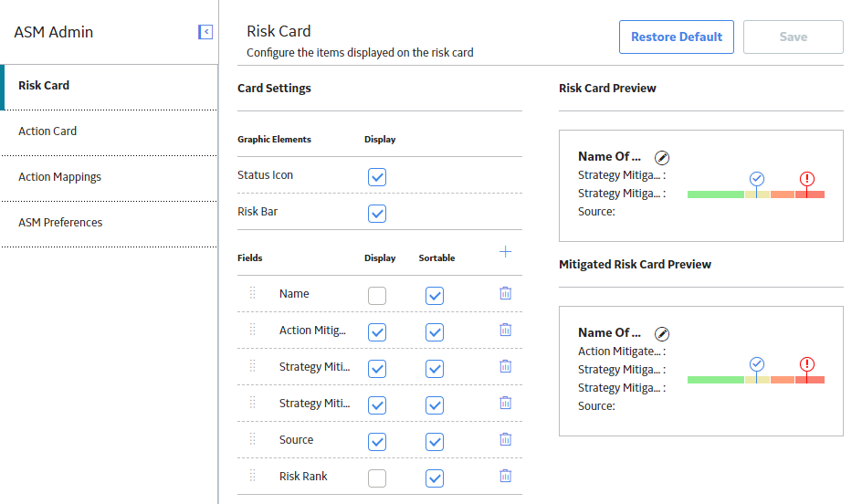
Task: Click edit pencil in Mitigated Risk Card Preview
Action: [x=662, y=333]
